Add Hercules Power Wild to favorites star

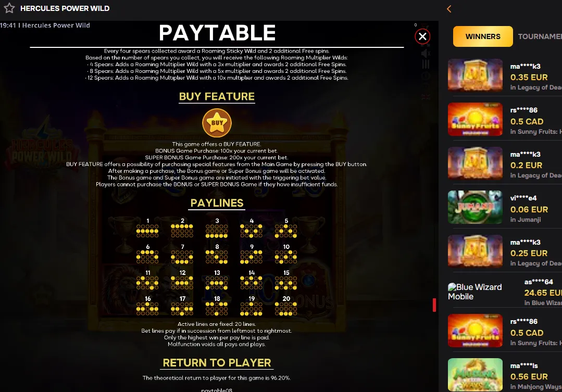9,8
